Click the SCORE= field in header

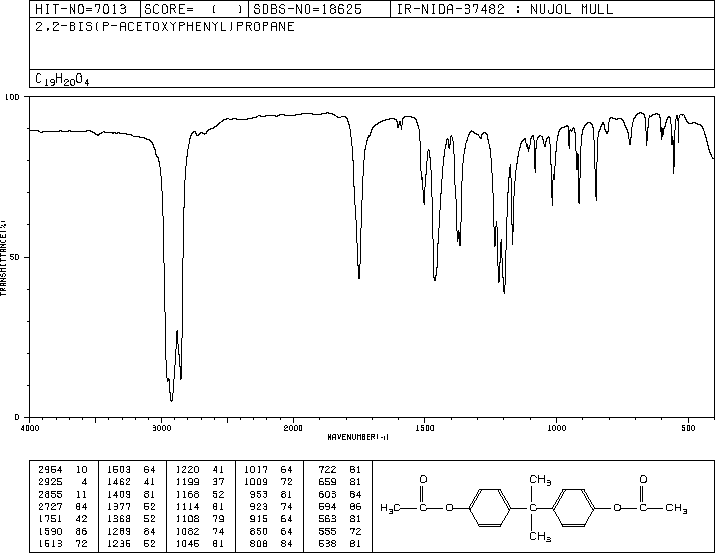194,9
